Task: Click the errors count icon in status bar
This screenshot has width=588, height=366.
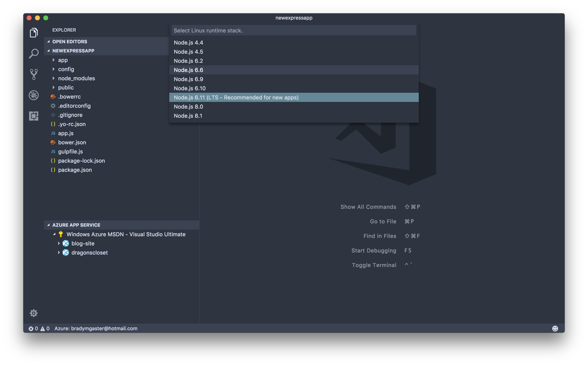Action: tap(31, 329)
